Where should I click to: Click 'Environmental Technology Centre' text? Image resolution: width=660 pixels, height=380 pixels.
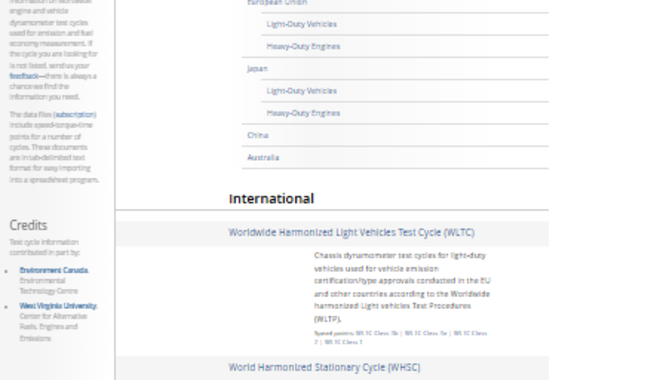tap(48, 286)
